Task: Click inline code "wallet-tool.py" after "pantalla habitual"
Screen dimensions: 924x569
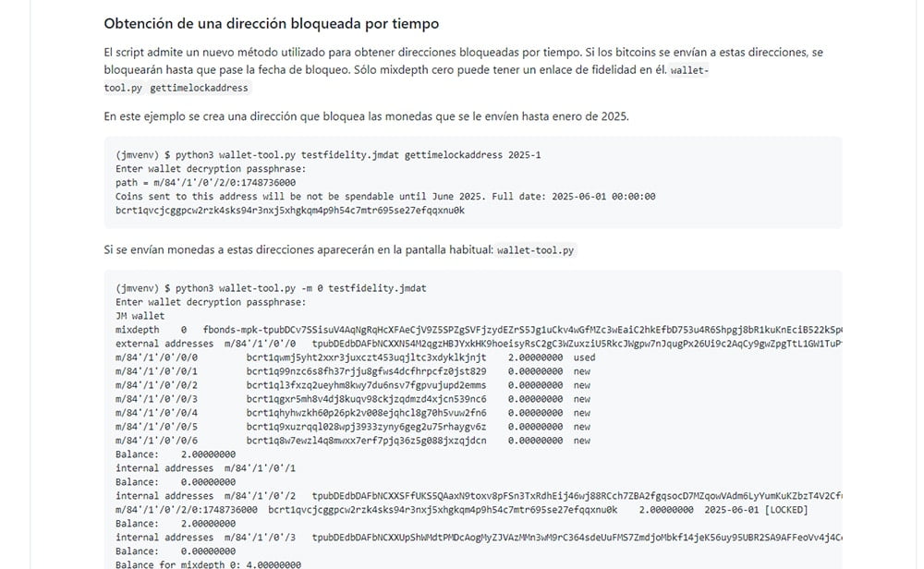Action: [x=535, y=250]
